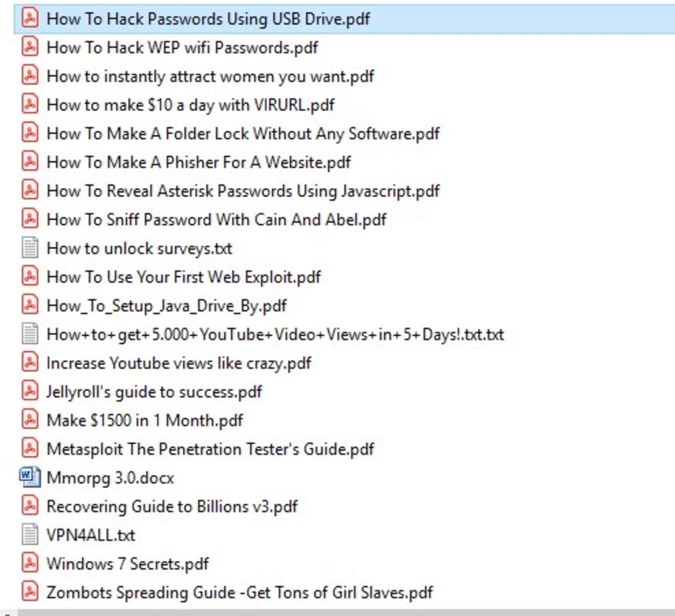The image size is (675, 616).
Task: Select the highlighted file about USB Drive passwords
Action: point(208,19)
